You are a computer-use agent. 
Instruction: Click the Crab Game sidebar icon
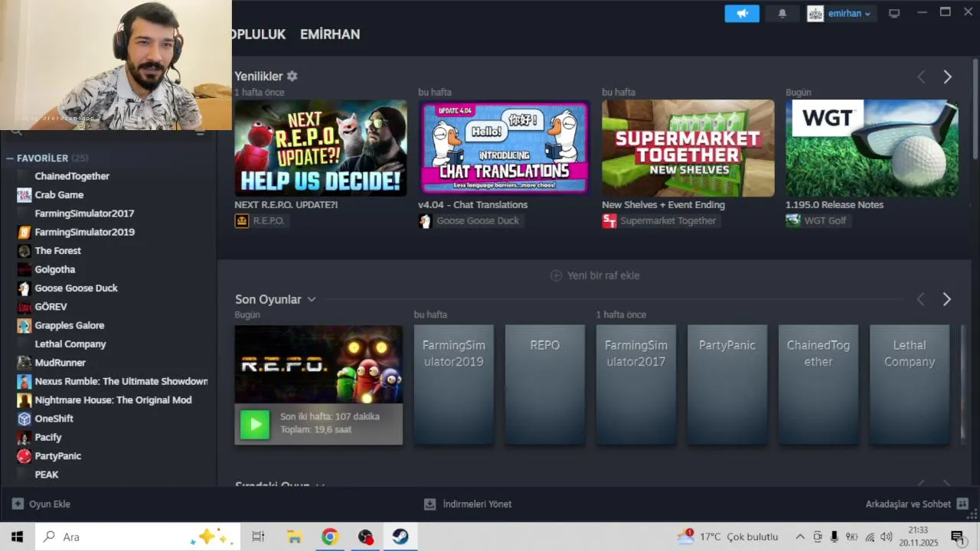pyautogui.click(x=24, y=194)
